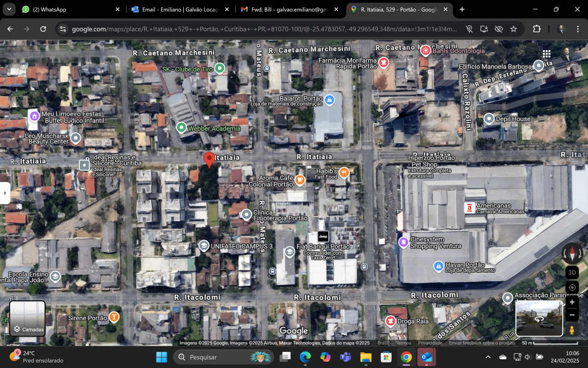Image resolution: width=588 pixels, height=368 pixels.
Task: Click the install app icon in address bar
Action: (484, 29)
